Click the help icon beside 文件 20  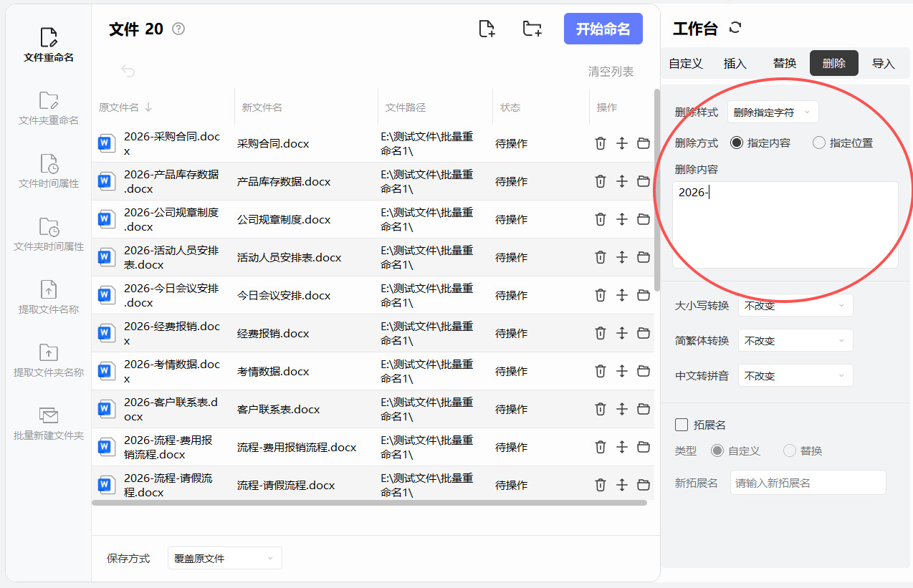tap(178, 29)
